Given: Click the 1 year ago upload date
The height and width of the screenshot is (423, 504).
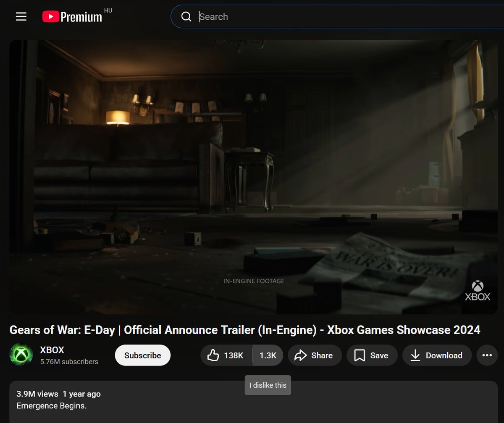Looking at the screenshot, I should point(82,394).
